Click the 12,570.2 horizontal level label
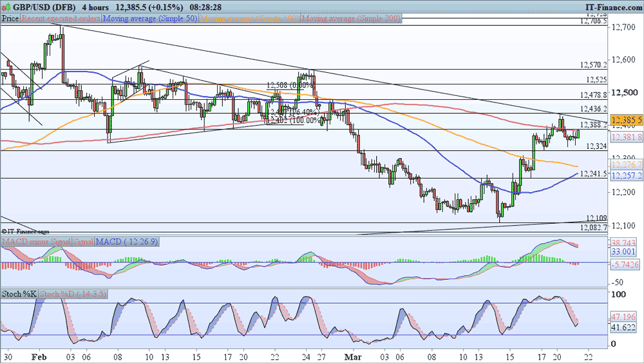The image size is (644, 363). point(594,65)
